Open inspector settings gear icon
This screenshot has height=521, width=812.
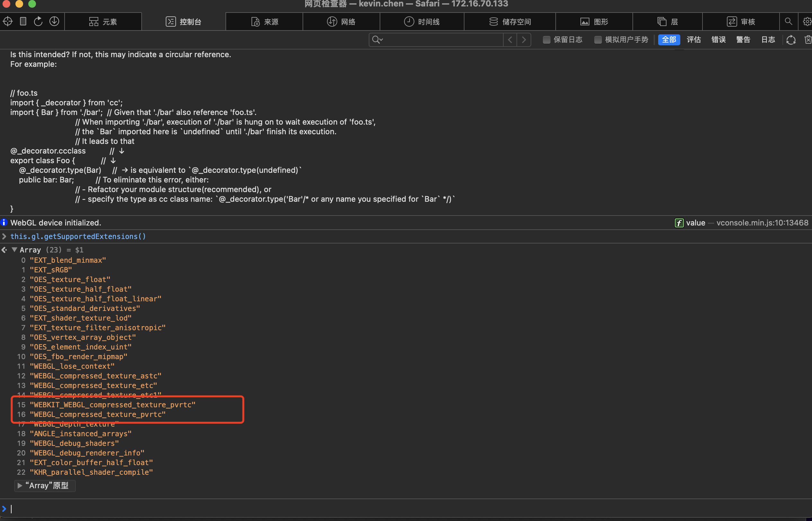tap(807, 21)
